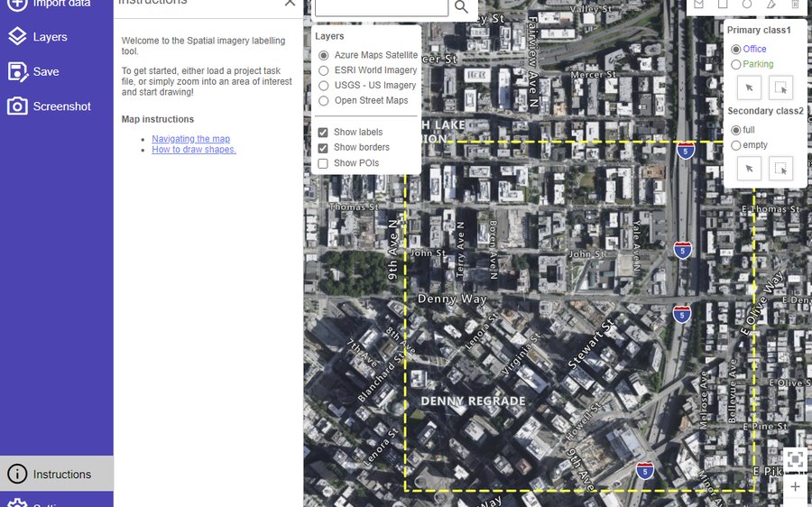
Task: Set the secondary class to full
Action: coord(735,130)
